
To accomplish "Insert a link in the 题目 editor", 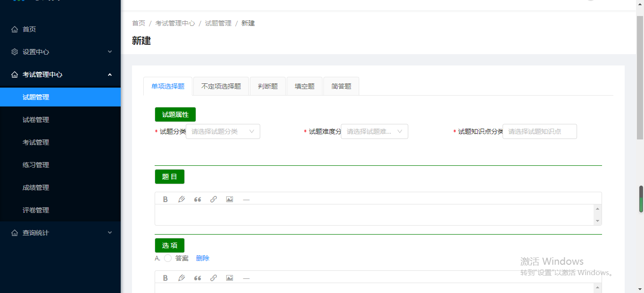I will [214, 199].
